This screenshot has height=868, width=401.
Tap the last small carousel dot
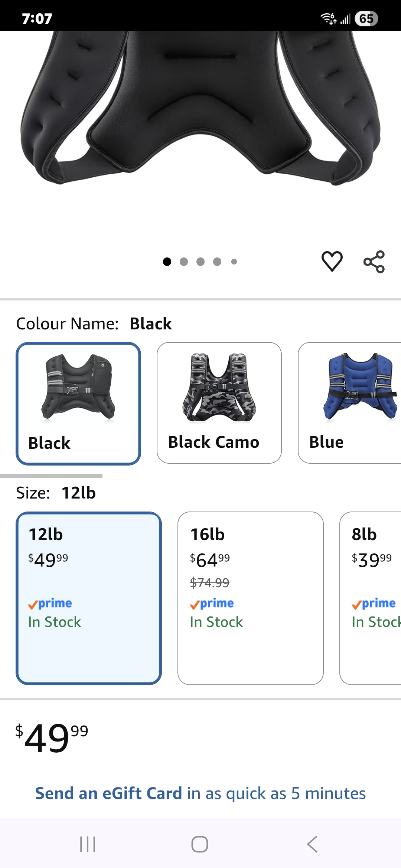pyautogui.click(x=234, y=262)
